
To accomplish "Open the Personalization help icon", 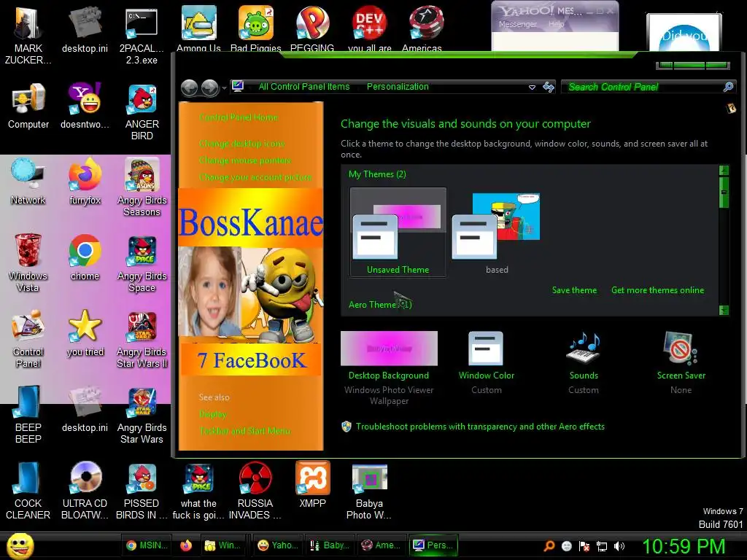I will coord(731,109).
